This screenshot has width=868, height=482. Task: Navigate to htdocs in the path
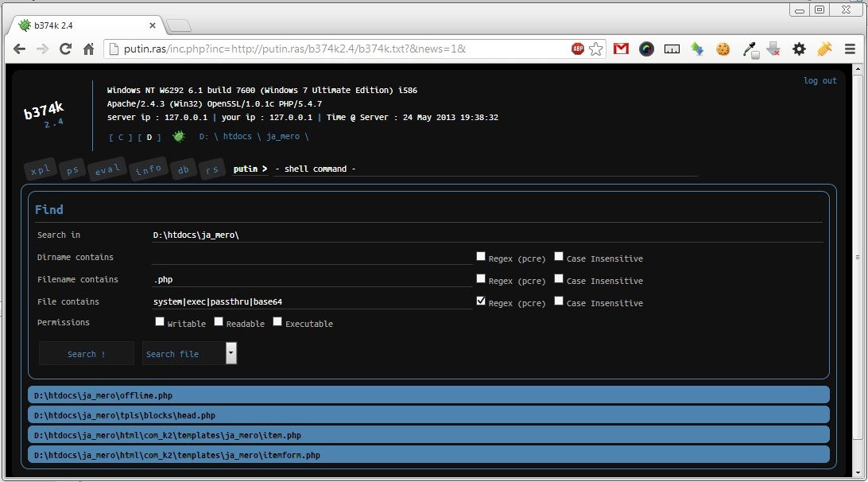click(x=237, y=136)
